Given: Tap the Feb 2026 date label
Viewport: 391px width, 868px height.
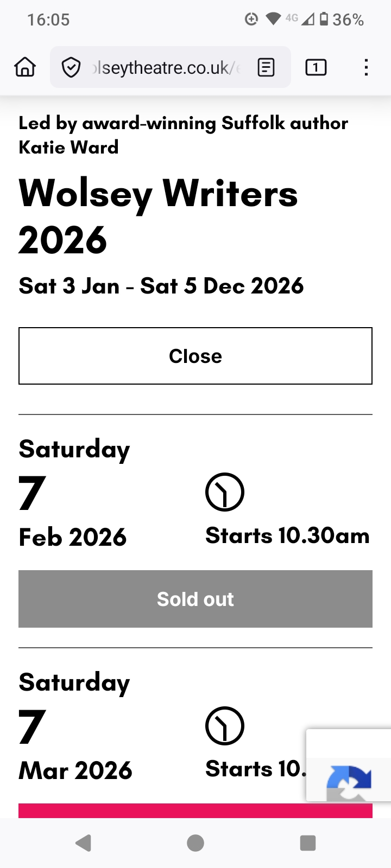Looking at the screenshot, I should pyautogui.click(x=73, y=537).
